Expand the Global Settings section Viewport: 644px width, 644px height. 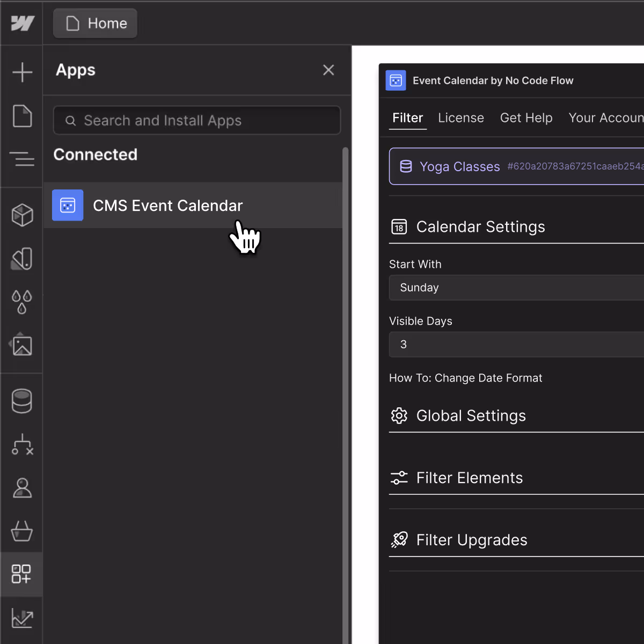pyautogui.click(x=516, y=416)
